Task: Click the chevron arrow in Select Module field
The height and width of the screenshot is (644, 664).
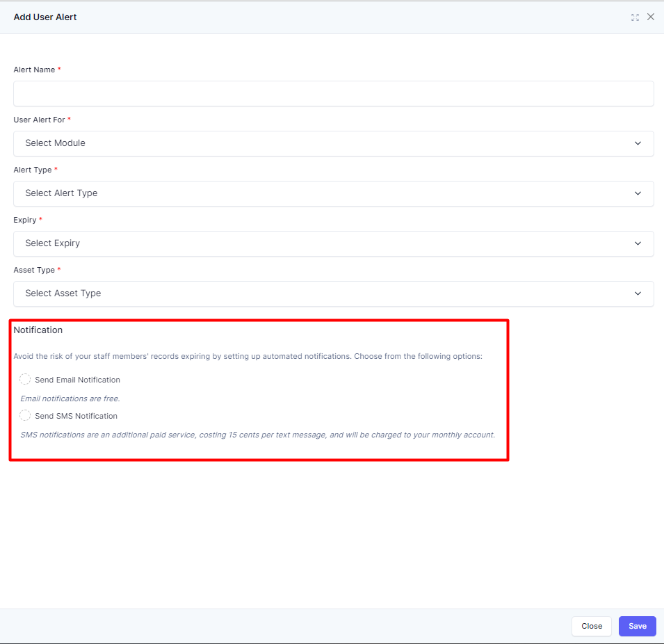Action: coord(638,143)
